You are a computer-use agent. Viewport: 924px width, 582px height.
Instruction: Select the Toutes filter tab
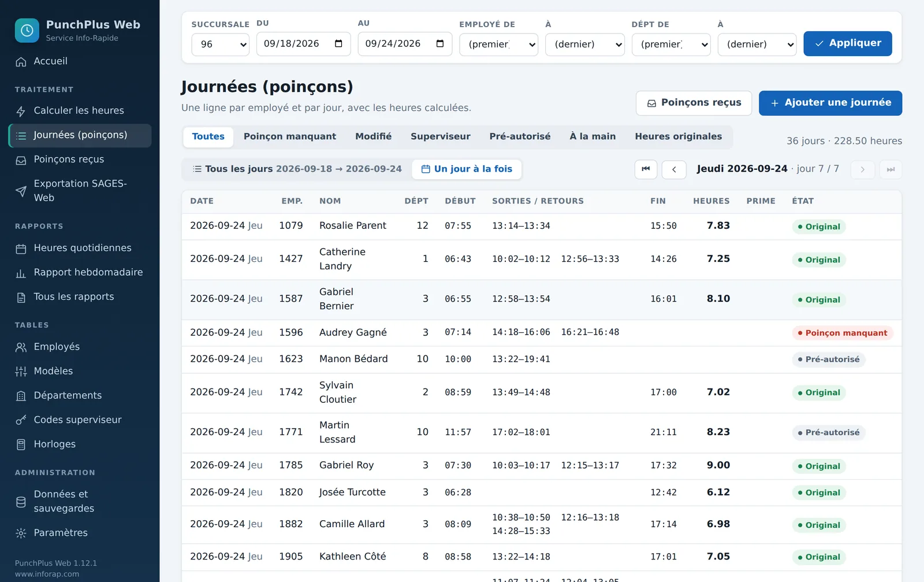pyautogui.click(x=208, y=137)
